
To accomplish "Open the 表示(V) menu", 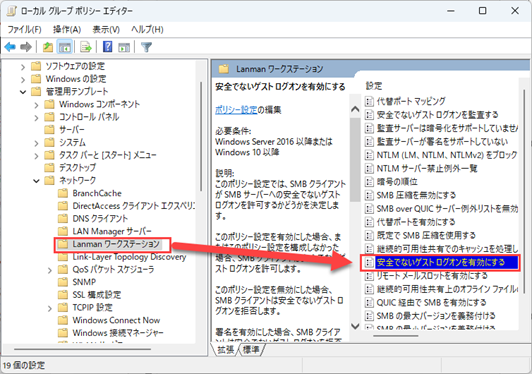I will click(106, 30).
